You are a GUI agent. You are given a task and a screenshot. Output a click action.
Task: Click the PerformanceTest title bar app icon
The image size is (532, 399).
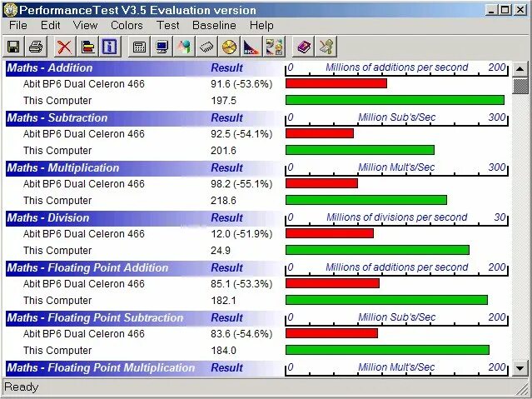coord(10,10)
